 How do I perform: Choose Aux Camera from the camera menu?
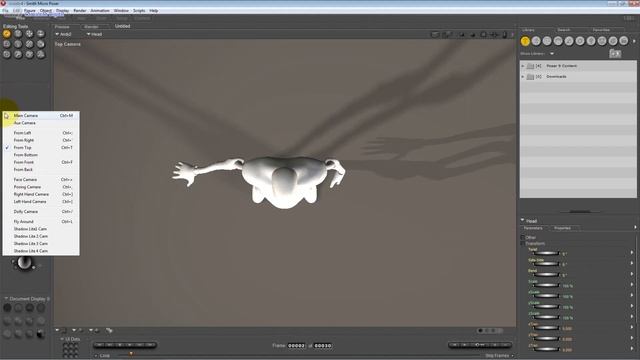(x=41, y=123)
